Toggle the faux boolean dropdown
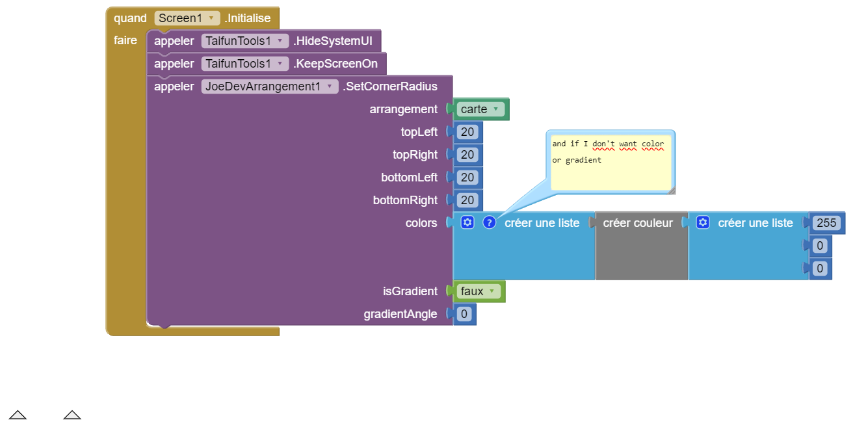Viewport: 868px width, 422px height. tap(479, 291)
